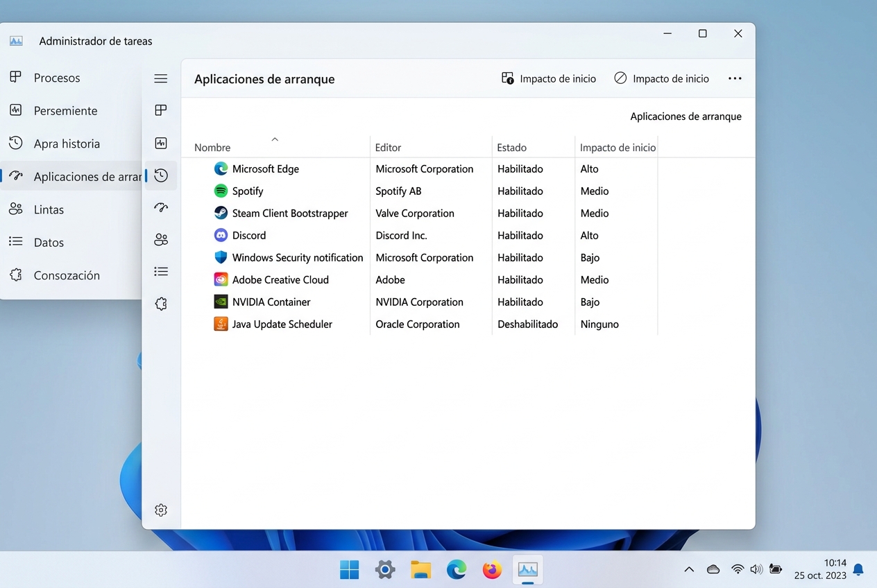Click the Alto impact in the Discord row

[x=589, y=235]
